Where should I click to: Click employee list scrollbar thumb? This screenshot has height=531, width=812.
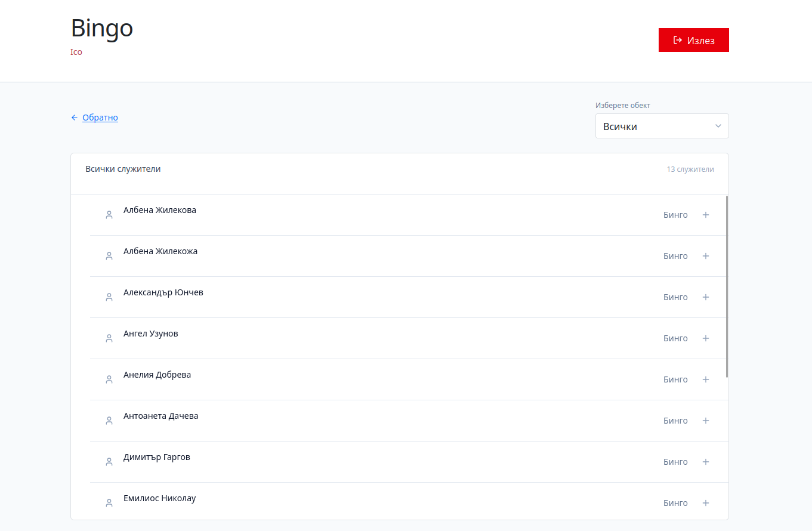pos(727,286)
